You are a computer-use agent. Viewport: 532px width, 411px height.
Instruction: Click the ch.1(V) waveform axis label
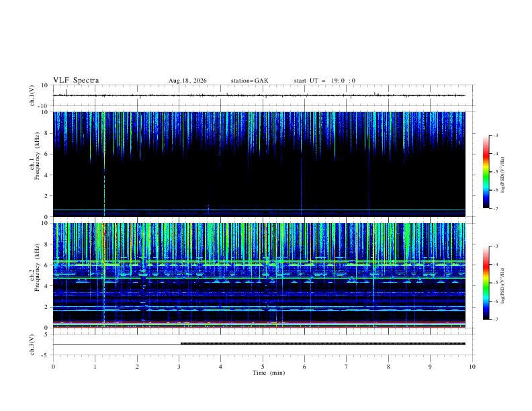(32, 95)
